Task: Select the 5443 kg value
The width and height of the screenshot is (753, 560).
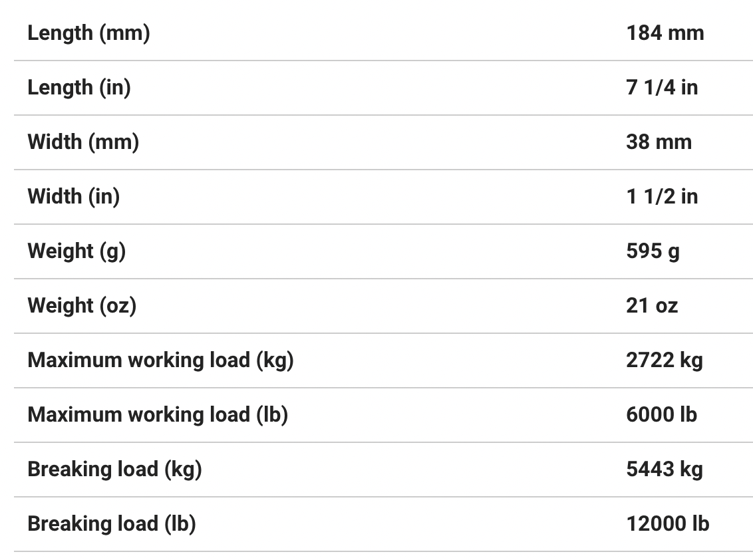Action: [x=664, y=469]
